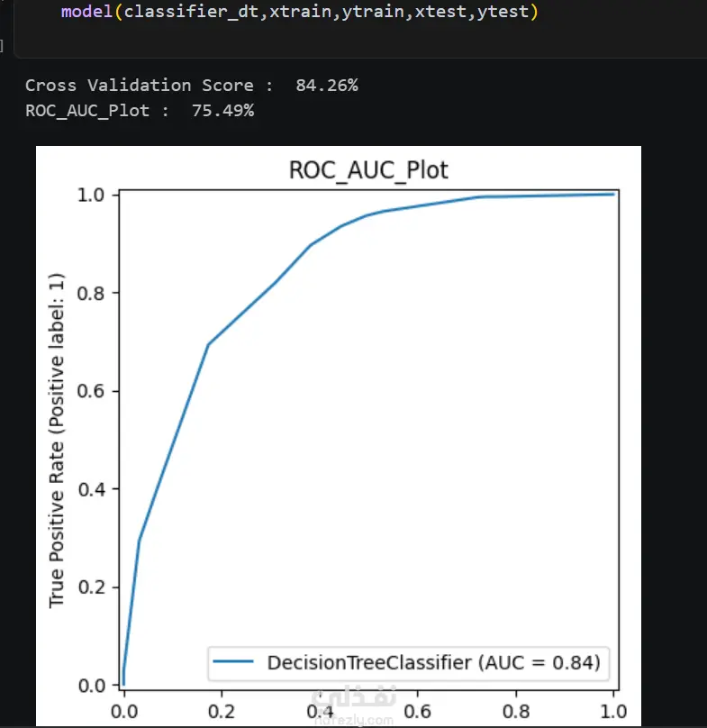
Task: Click the ROC curve plateau near the top right
Action: pyautogui.click(x=548, y=196)
